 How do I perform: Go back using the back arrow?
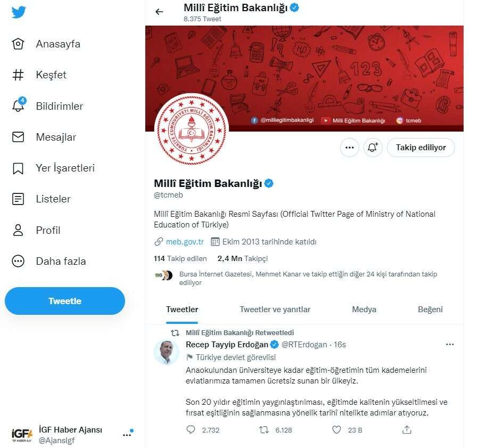(x=159, y=12)
